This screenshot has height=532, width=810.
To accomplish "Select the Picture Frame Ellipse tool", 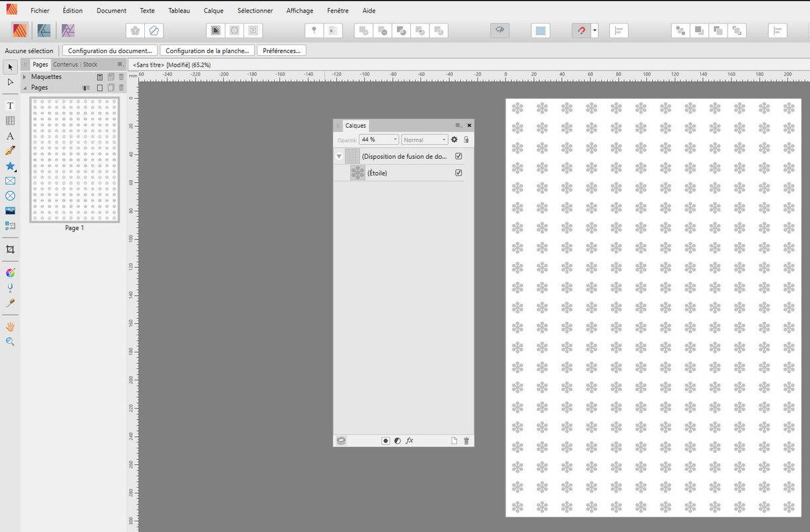I will (10, 196).
